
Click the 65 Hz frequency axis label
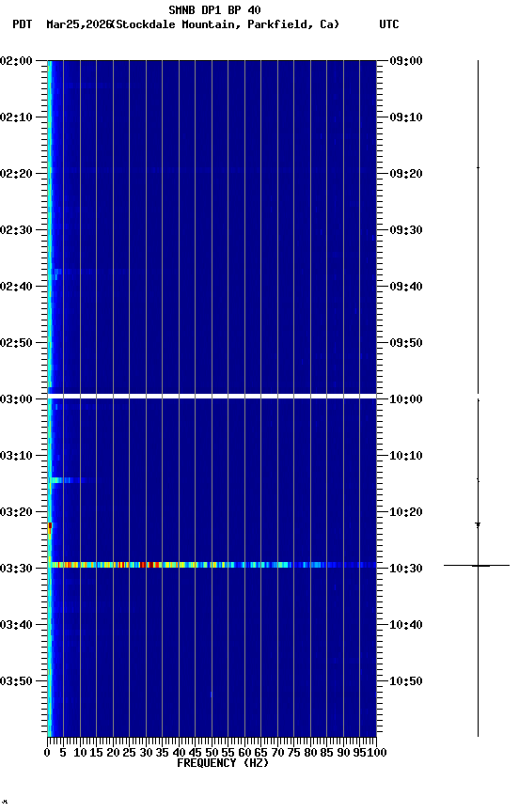(261, 753)
